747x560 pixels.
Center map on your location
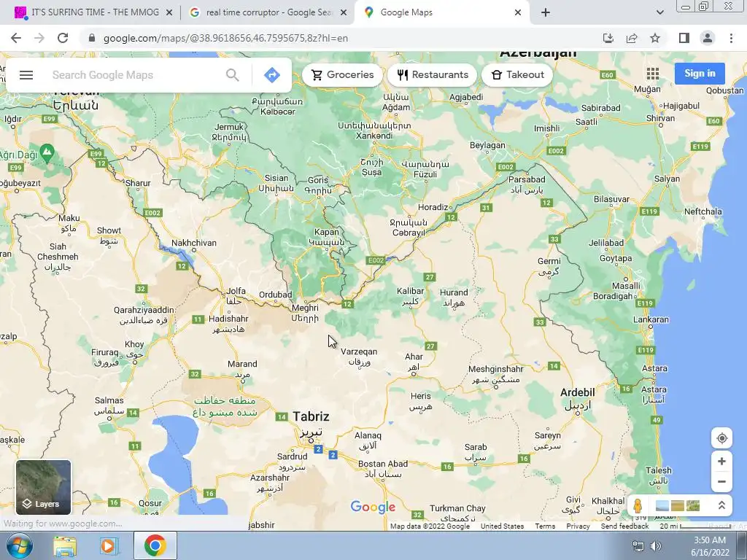click(x=721, y=438)
